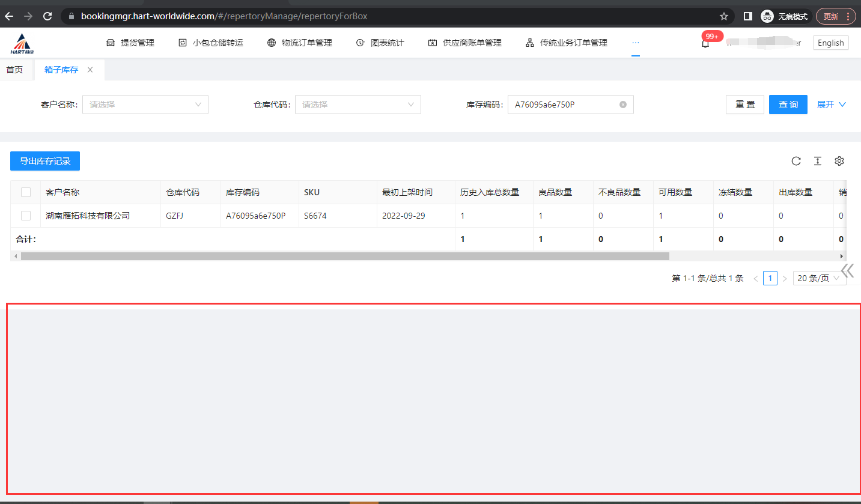
Task: Check the 湖南雁拓科技有限公司 row checkbox
Action: (26, 216)
